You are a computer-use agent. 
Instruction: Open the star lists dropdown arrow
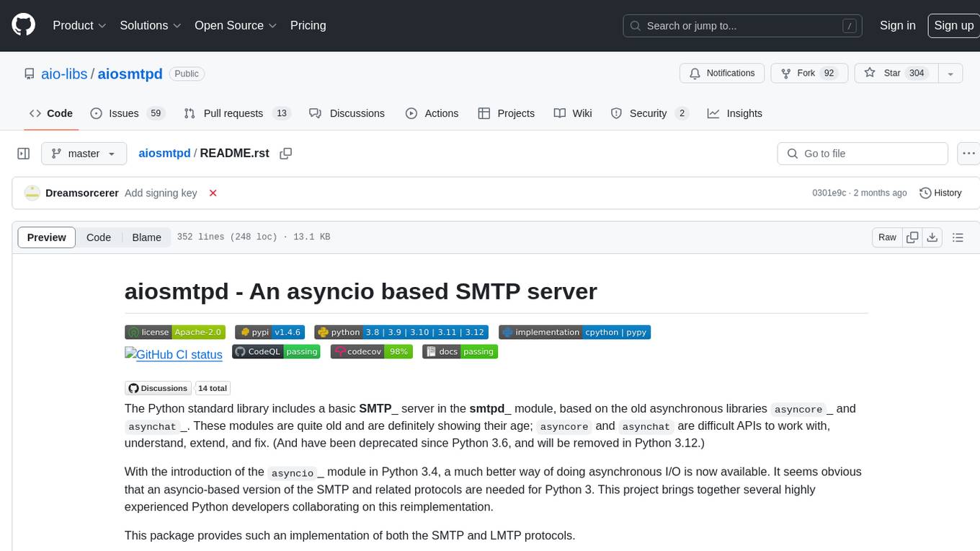pos(950,73)
